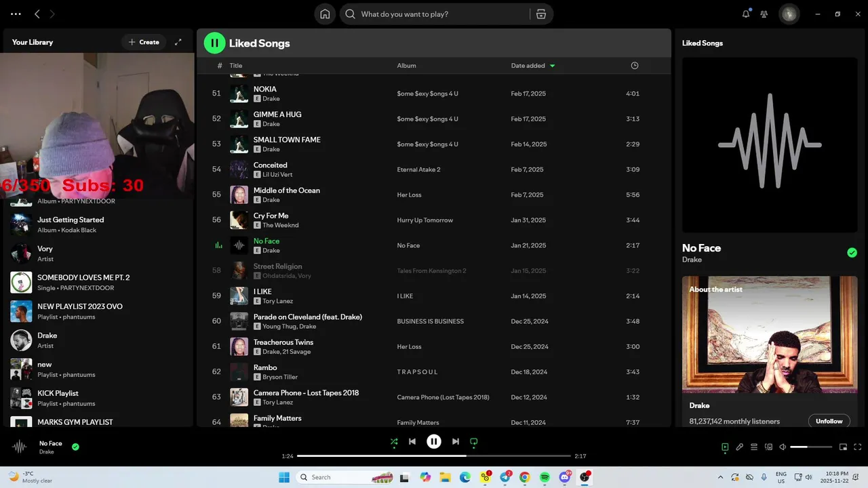Open the Spotify Home page

tap(325, 14)
